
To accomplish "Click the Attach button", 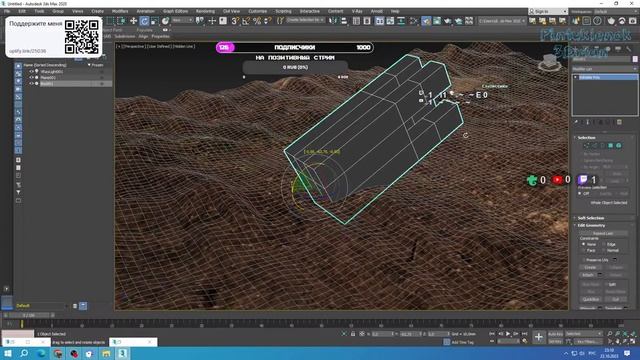I will 588,275.
